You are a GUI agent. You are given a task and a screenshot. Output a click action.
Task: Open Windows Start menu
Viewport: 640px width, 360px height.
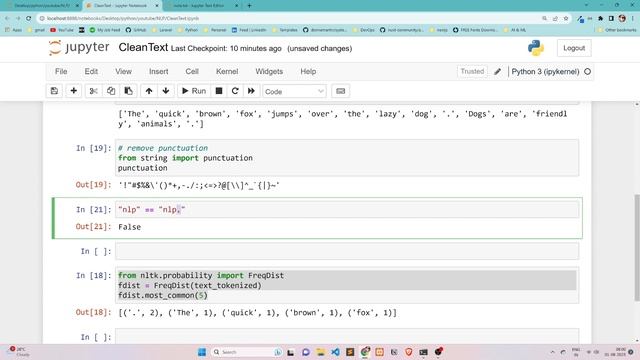pos(202,352)
